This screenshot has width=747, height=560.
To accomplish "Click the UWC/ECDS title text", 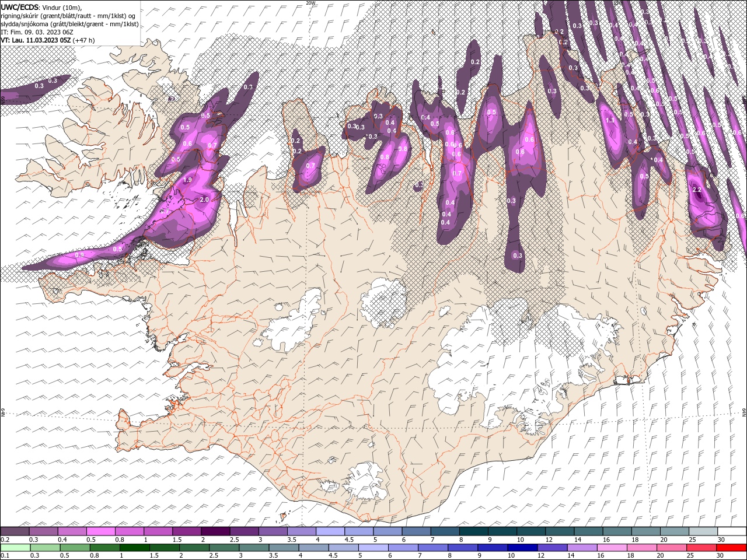I will 20,7.
